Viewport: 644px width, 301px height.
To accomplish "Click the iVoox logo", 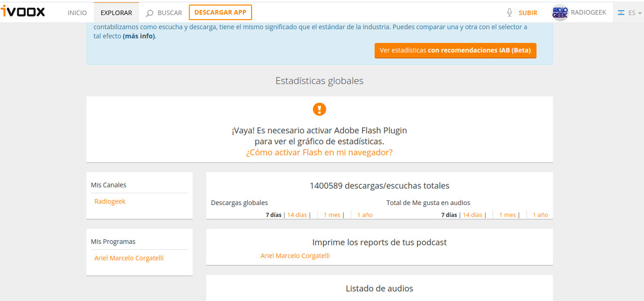I will click(x=23, y=12).
